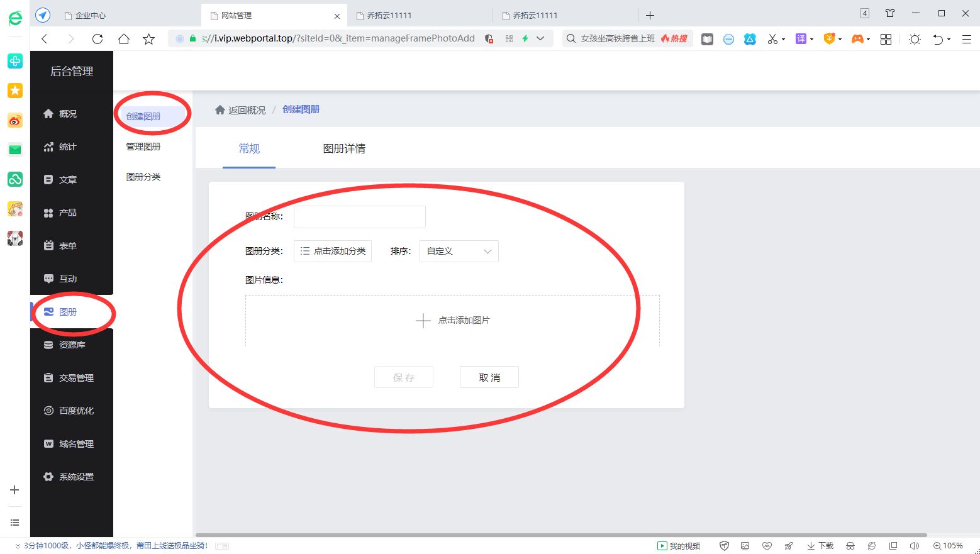
Task: Open the 排序 sort dropdown showing 自定义
Action: point(459,251)
